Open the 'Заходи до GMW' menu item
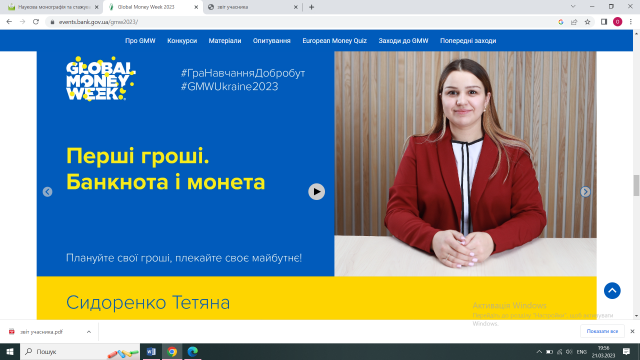The height and width of the screenshot is (360, 640). tap(403, 41)
